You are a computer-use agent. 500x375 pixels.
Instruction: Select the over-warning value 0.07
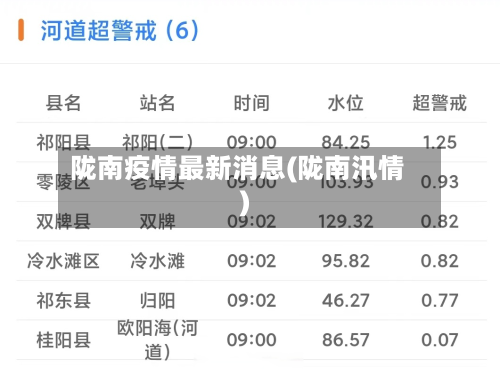439,340
